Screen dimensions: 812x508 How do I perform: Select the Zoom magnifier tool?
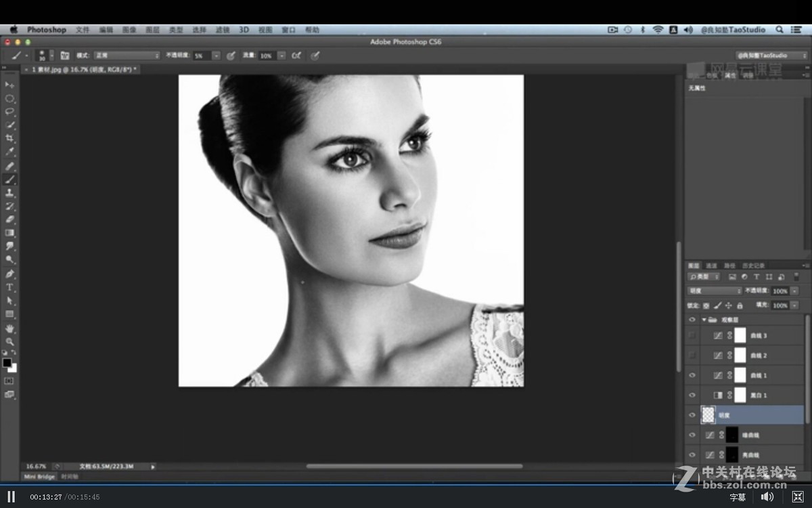(9, 342)
